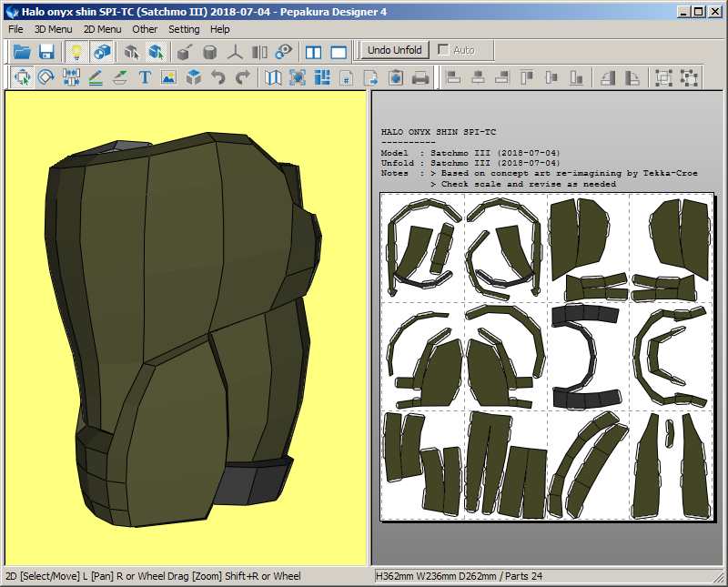
Task: Select the Text tool icon
Action: 144,77
